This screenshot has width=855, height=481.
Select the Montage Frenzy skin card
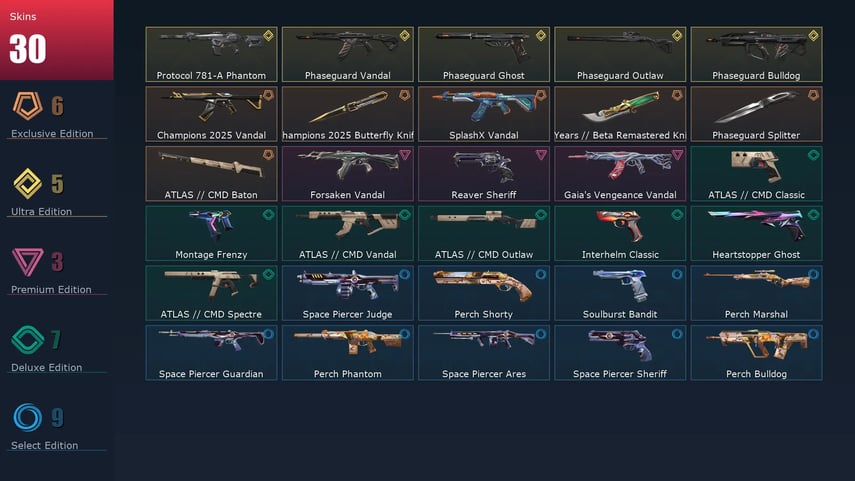(212, 233)
